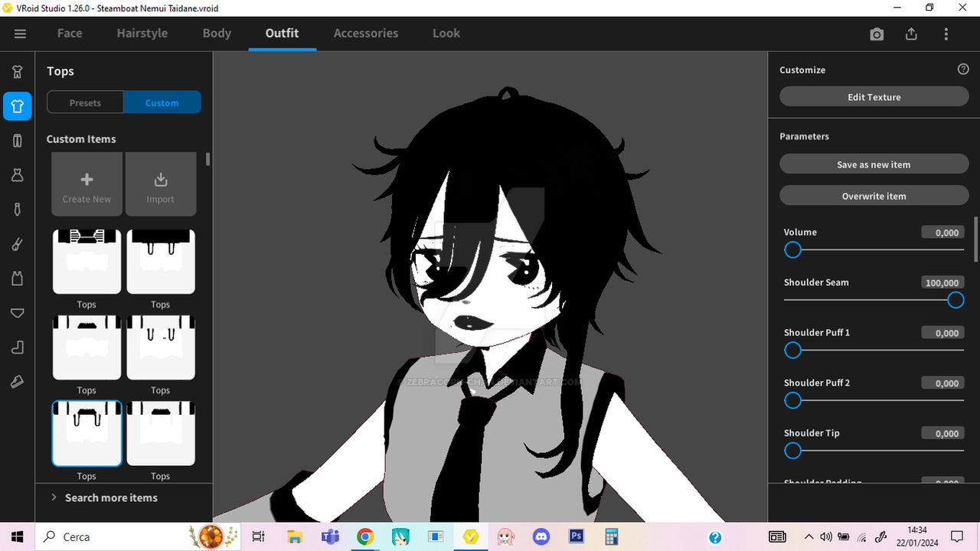Click the volume speaker tray icon
The width and height of the screenshot is (980, 551).
pyautogui.click(x=826, y=537)
